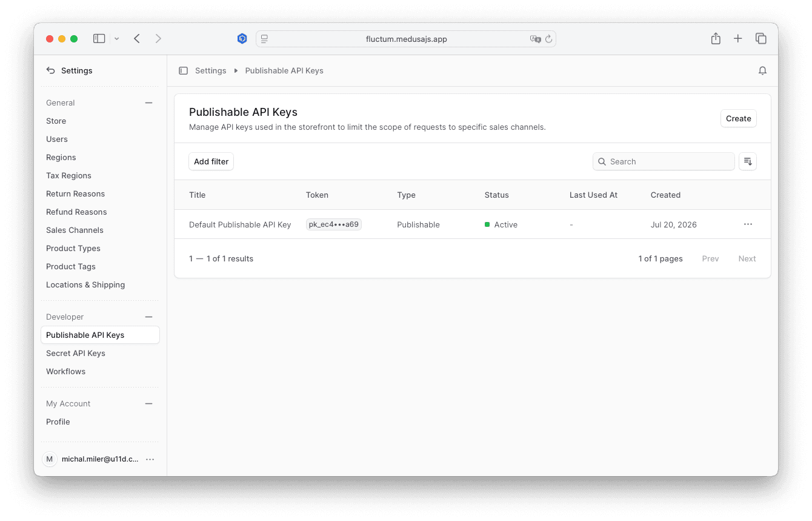Click Prev pagination button
The image size is (812, 521).
click(x=710, y=258)
